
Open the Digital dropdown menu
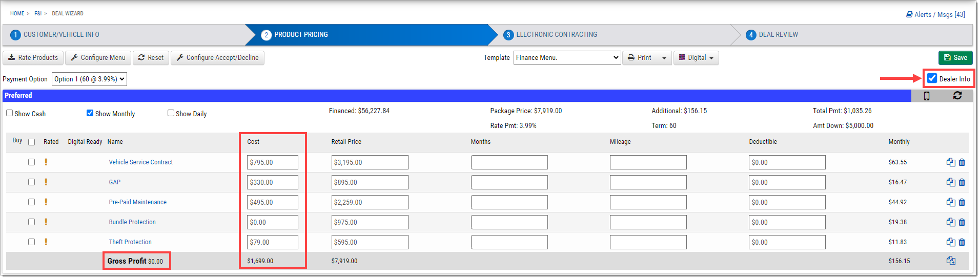click(x=696, y=58)
